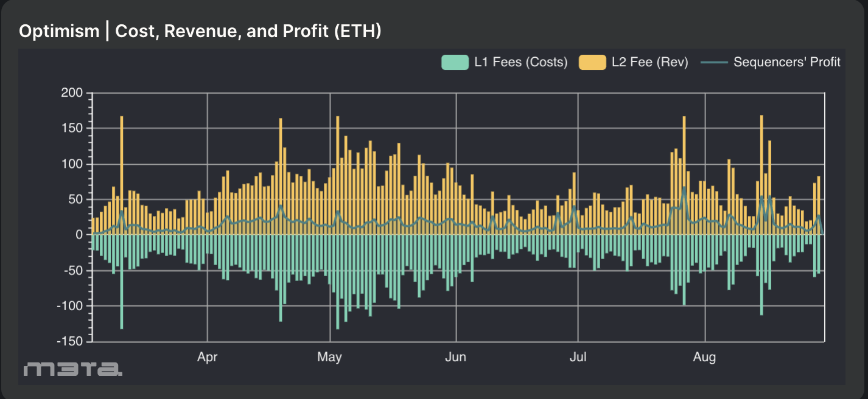Click the Sequencers' Profit legend line sample
868x399 pixels.
click(x=714, y=62)
